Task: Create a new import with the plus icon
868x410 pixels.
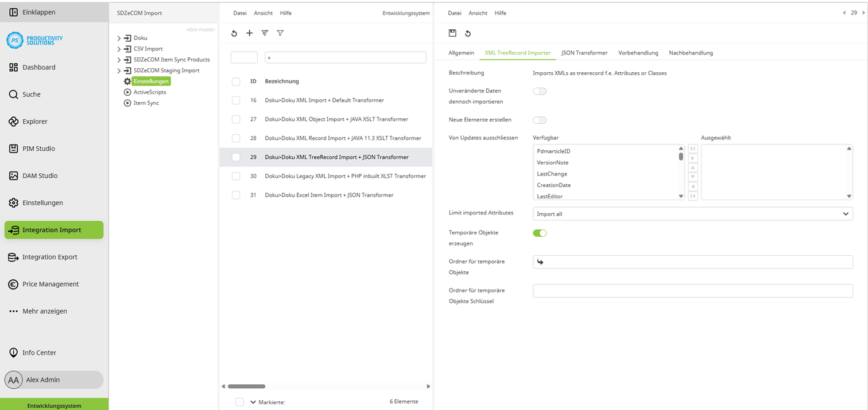Action: [x=249, y=33]
